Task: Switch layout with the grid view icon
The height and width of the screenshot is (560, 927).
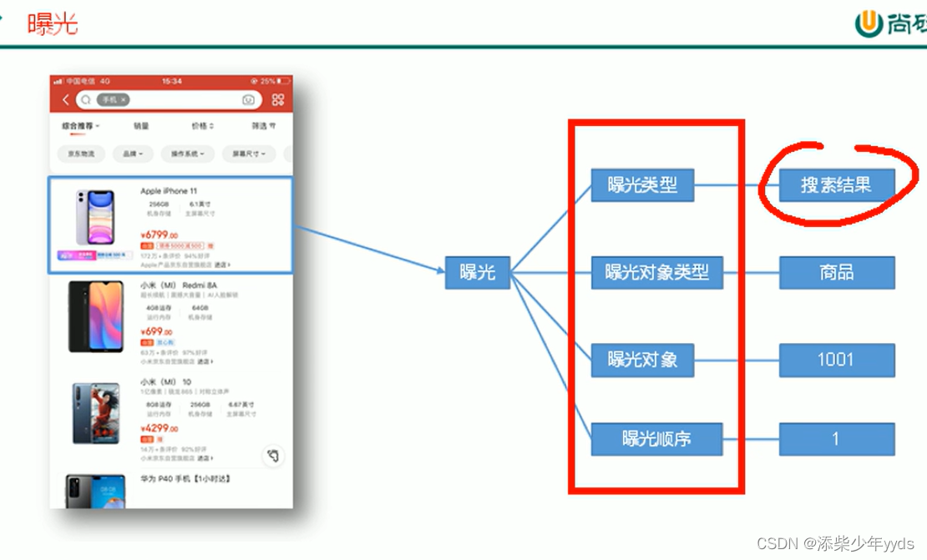Action: coord(278,100)
